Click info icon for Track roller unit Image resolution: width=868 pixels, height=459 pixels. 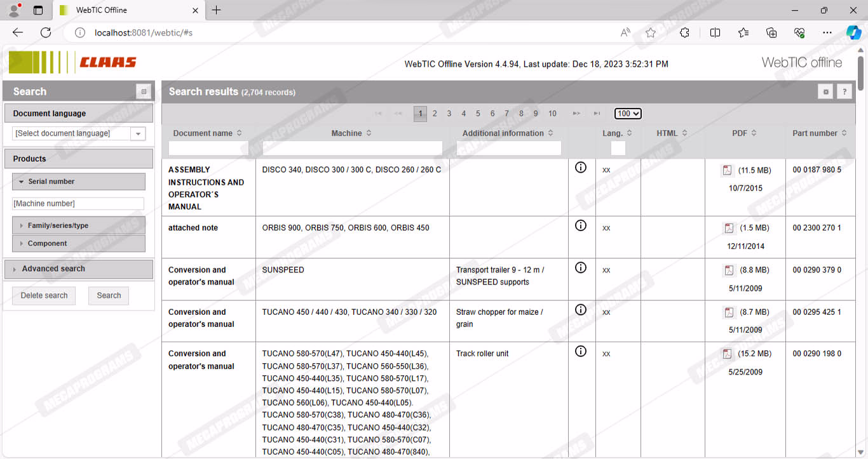[580, 352]
